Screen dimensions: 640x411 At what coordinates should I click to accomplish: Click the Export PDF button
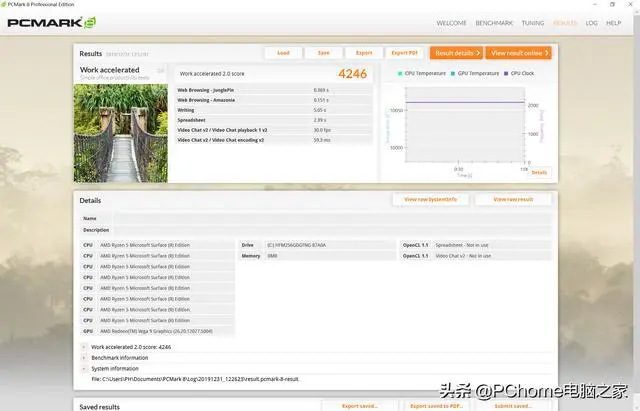click(x=404, y=53)
